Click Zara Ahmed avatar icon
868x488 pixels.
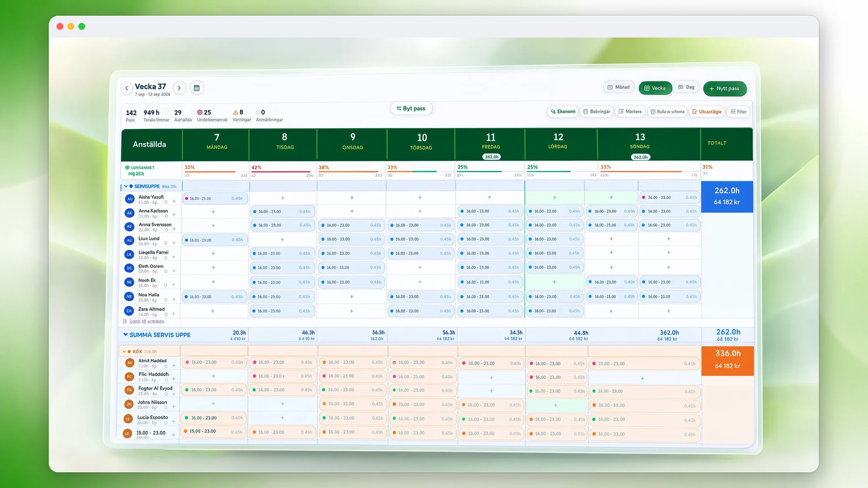[129, 311]
